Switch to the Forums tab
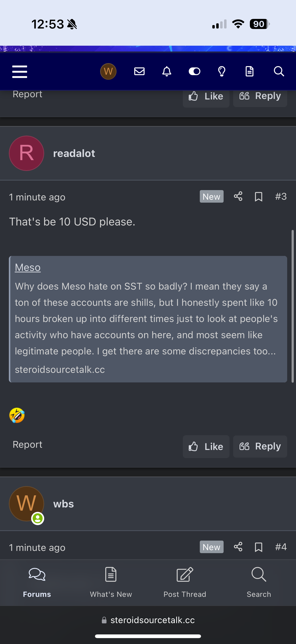Viewport: 296px width, 644px height. point(37,583)
